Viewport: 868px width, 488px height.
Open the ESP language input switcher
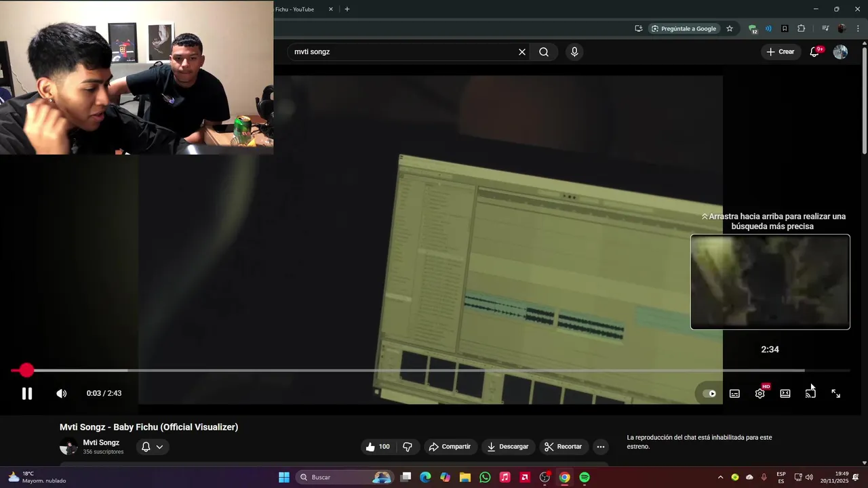tap(781, 477)
